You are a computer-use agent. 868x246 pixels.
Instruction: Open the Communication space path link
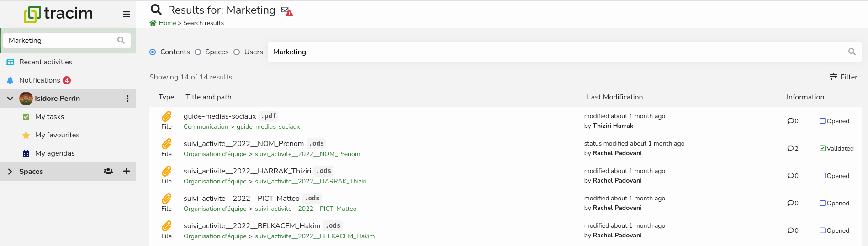coord(206,126)
